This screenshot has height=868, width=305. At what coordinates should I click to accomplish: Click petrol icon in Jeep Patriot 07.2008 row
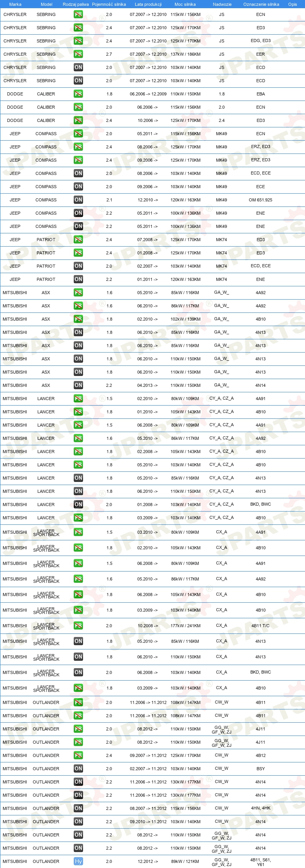[x=78, y=240]
